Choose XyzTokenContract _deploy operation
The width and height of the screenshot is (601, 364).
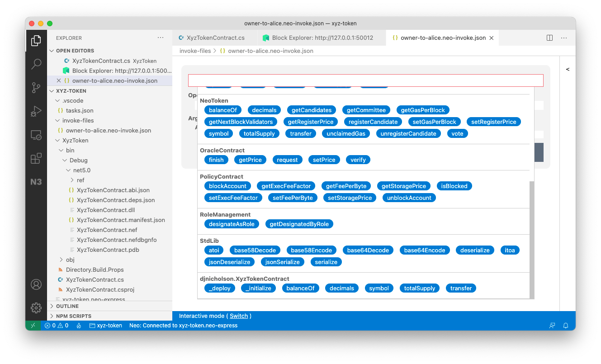[x=220, y=288]
